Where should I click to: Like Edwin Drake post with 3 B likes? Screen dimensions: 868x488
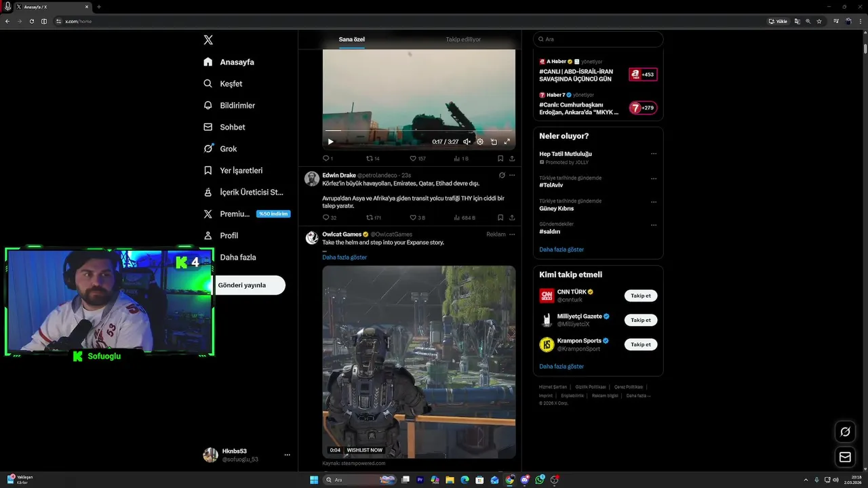pyautogui.click(x=418, y=218)
